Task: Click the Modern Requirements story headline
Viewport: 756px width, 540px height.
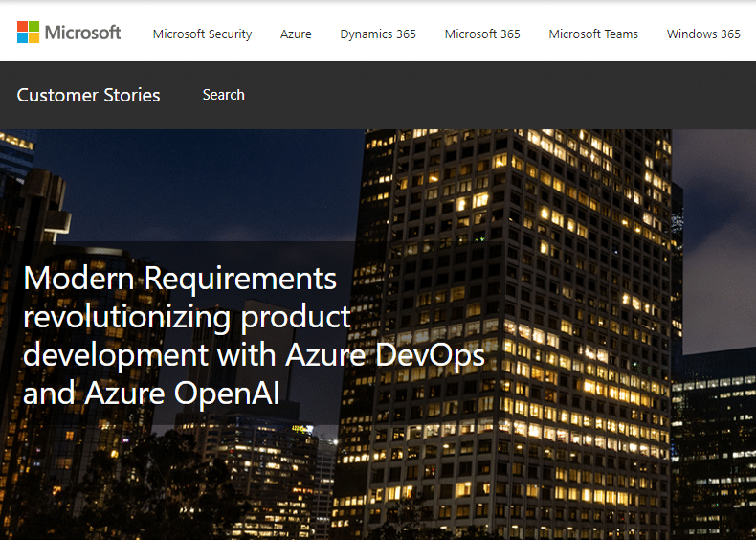Action: click(254, 335)
